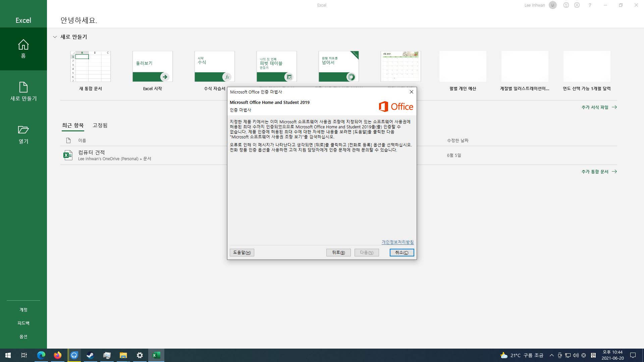Show hidden system tray icons
Screen dimensions: 644x362
(552, 355)
